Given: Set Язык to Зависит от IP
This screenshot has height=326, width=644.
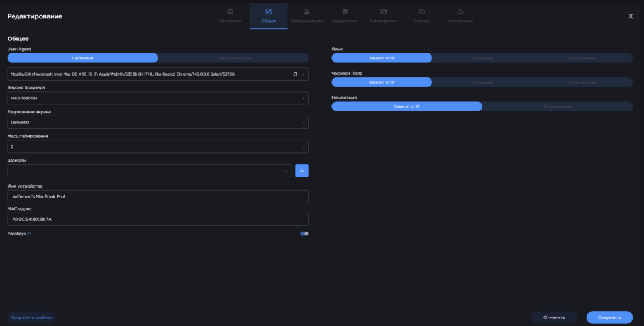Looking at the screenshot, I should tap(382, 58).
